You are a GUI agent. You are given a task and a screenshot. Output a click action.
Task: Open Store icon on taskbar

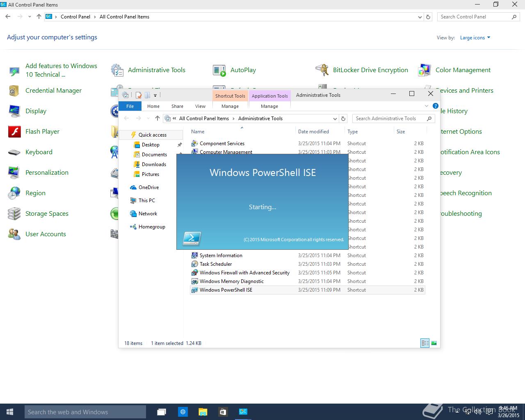click(x=223, y=412)
